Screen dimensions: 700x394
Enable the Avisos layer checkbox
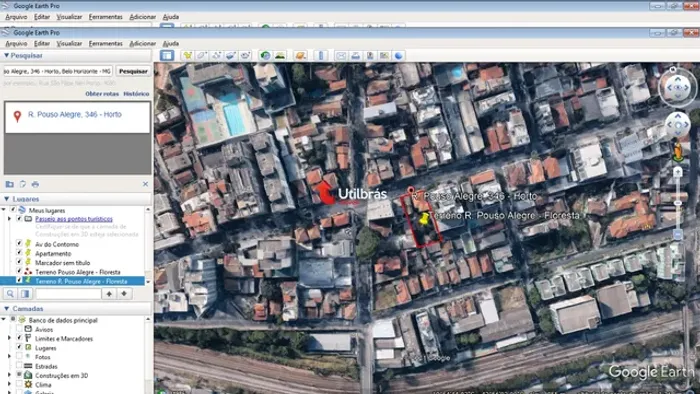19,329
